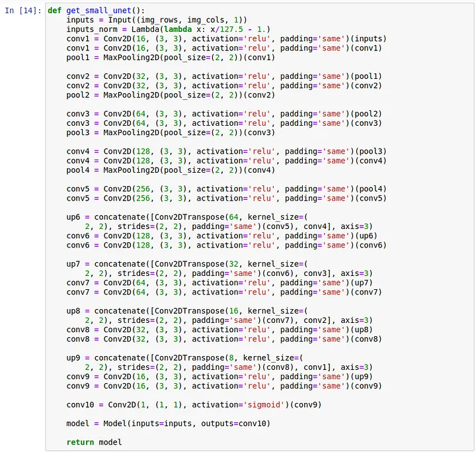The width and height of the screenshot is (476, 452).
Task: Click the function name get_small_unet
Action: [x=99, y=11]
